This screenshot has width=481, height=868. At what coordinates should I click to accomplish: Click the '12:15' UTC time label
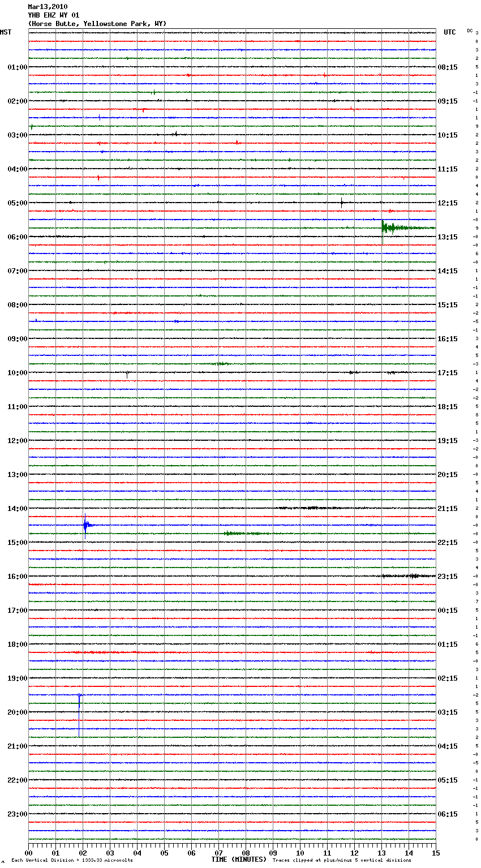[448, 203]
